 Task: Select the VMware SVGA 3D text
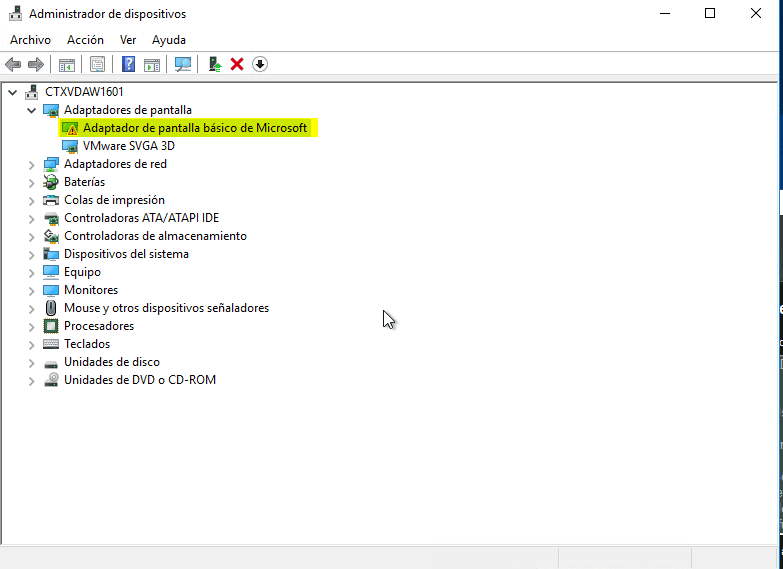pos(129,146)
